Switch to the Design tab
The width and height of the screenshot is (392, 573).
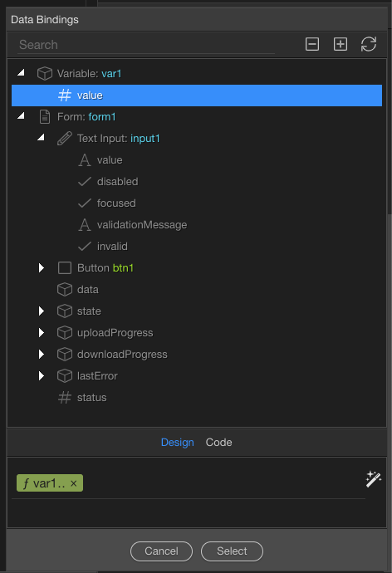[x=178, y=442]
